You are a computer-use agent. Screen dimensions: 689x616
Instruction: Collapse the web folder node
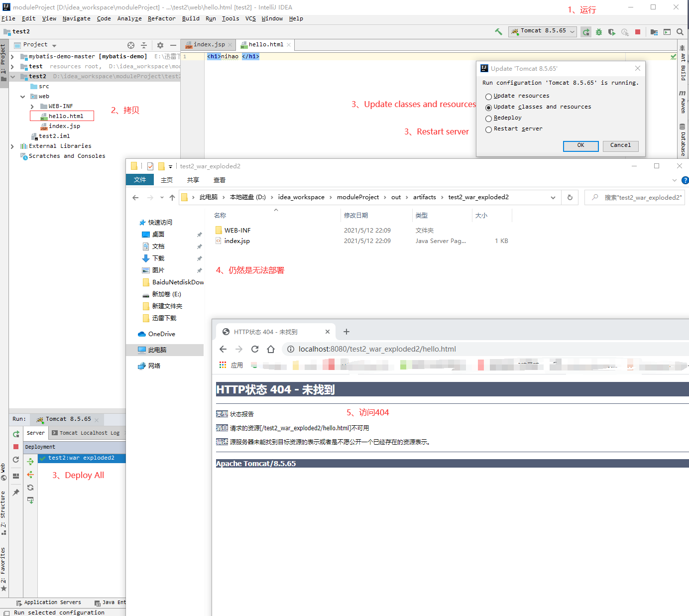tap(22, 97)
